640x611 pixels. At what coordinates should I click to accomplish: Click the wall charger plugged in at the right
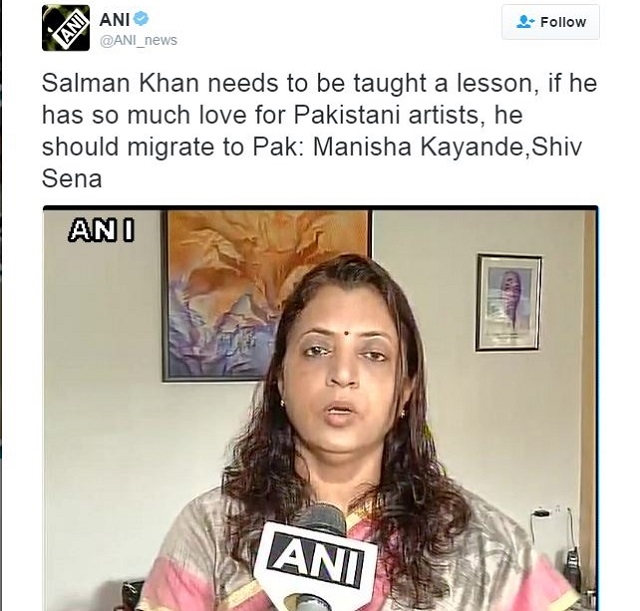tap(541, 513)
